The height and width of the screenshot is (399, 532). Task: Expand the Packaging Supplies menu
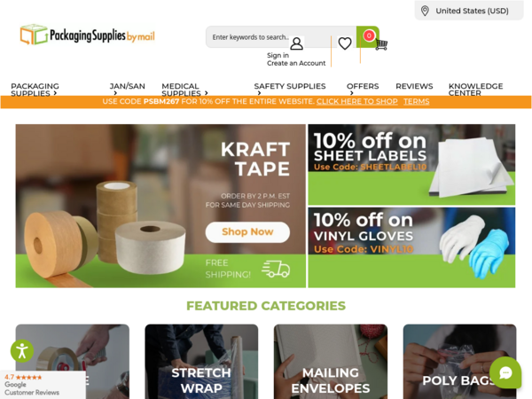coord(35,90)
